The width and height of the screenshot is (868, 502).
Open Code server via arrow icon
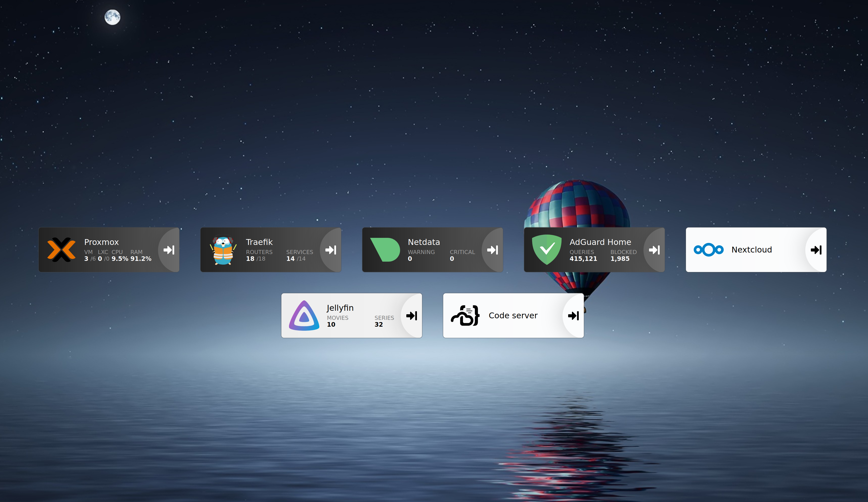coord(573,316)
